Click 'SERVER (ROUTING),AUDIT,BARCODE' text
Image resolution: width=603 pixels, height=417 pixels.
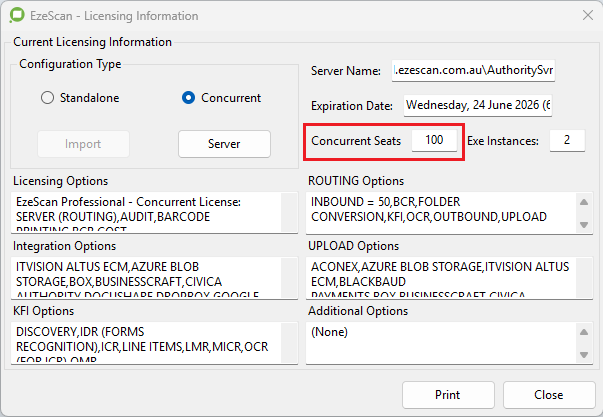point(113,217)
